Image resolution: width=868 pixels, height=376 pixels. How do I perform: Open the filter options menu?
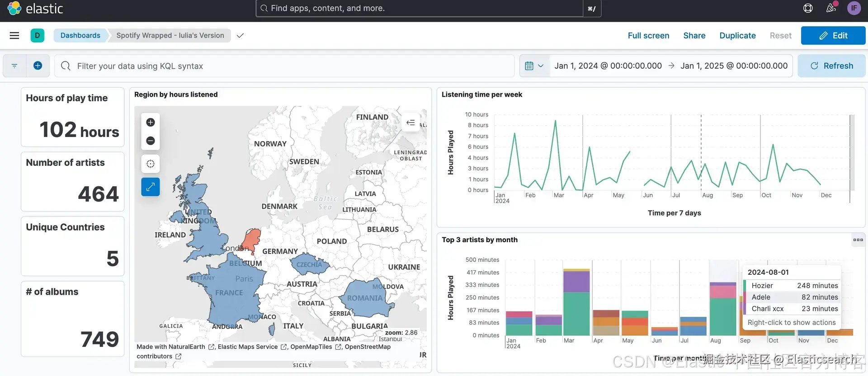(x=14, y=66)
